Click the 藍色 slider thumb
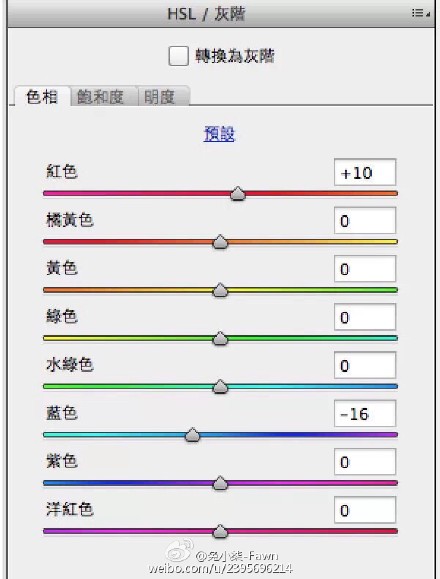This screenshot has width=440, height=579. (192, 435)
